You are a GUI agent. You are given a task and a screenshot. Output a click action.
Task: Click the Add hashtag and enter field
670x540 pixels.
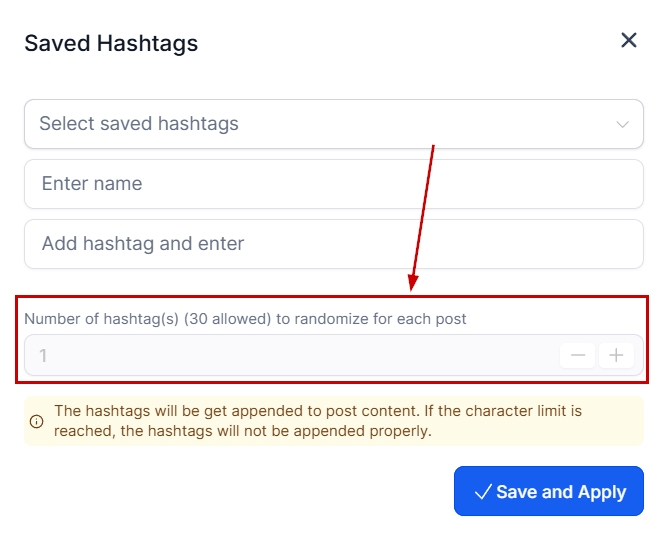click(x=333, y=244)
